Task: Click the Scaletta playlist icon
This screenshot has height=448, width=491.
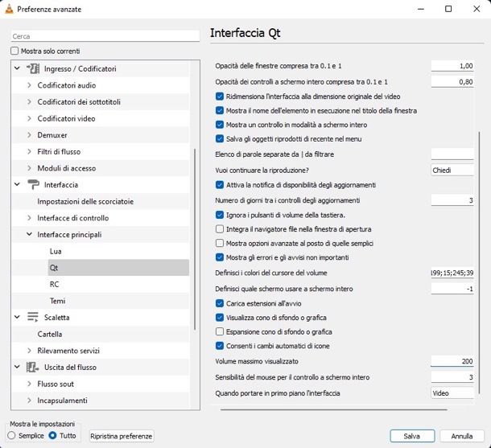Action: pos(32,317)
